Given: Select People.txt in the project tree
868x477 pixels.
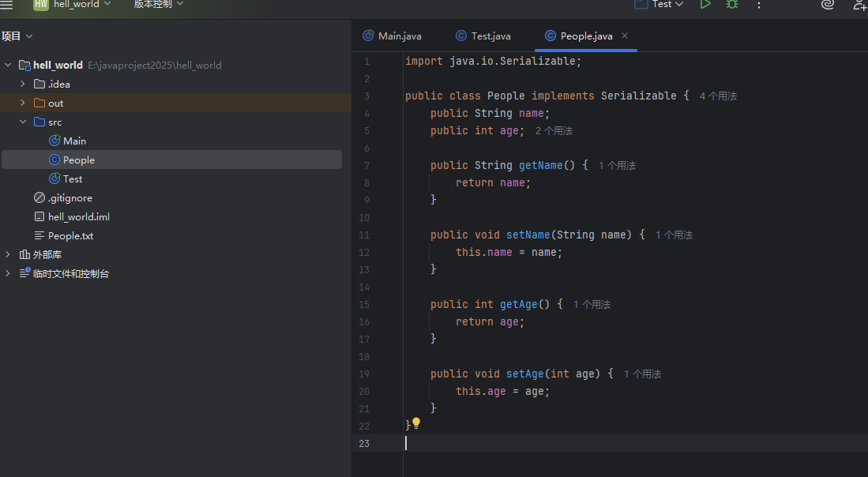Looking at the screenshot, I should click(70, 235).
